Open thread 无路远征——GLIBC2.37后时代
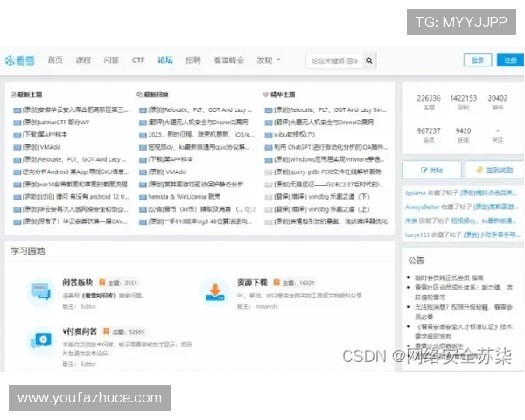Screen dimensions: 525x420 (329, 185)
